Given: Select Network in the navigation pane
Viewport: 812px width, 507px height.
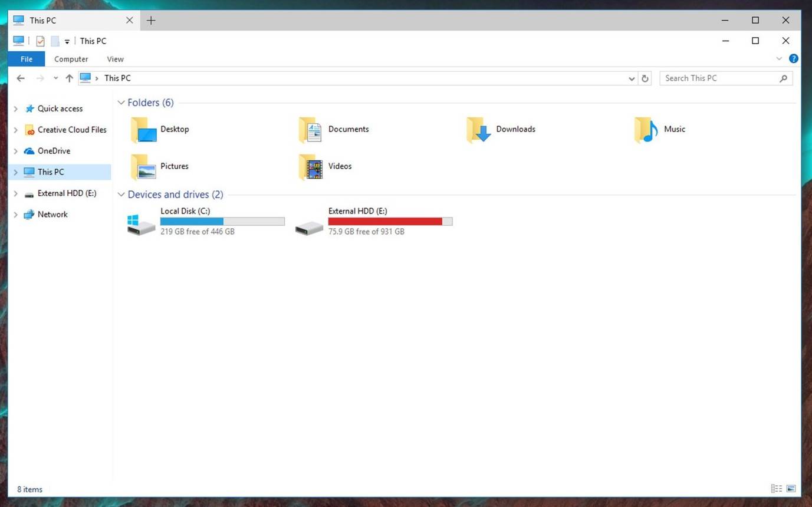Looking at the screenshot, I should click(45, 215).
